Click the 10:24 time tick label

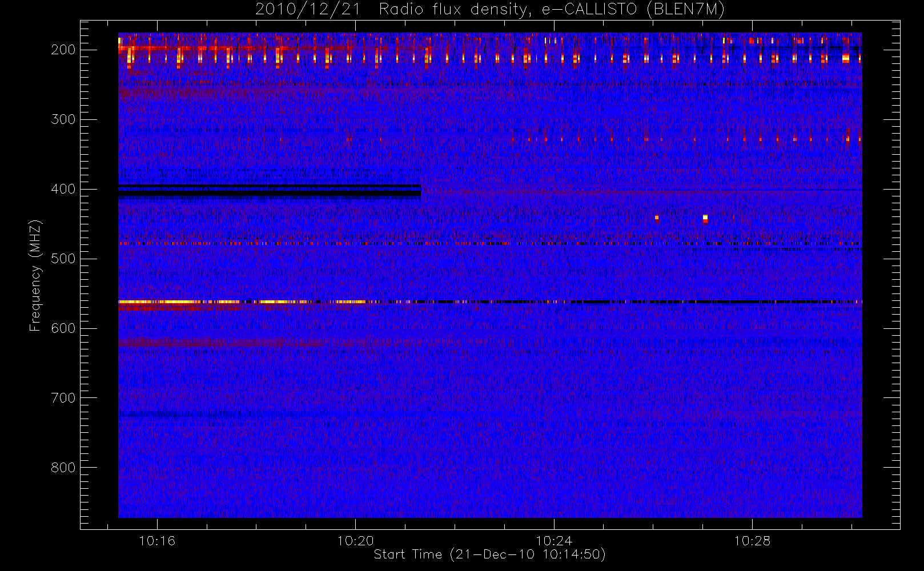coord(553,541)
